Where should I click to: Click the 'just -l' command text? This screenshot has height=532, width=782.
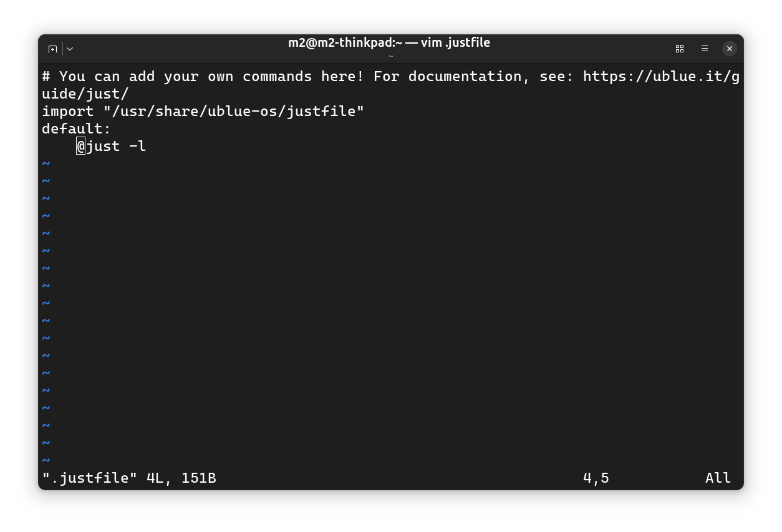pyautogui.click(x=116, y=147)
